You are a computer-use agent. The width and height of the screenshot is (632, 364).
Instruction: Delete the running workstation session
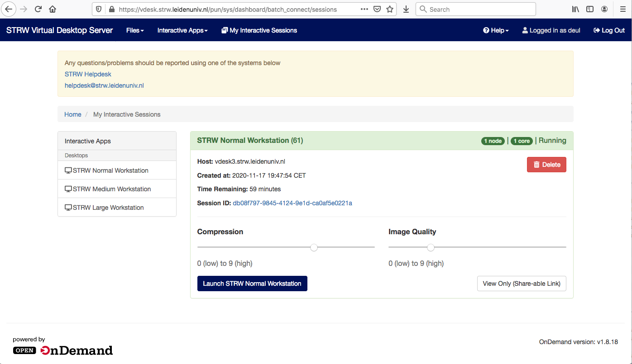coord(546,165)
